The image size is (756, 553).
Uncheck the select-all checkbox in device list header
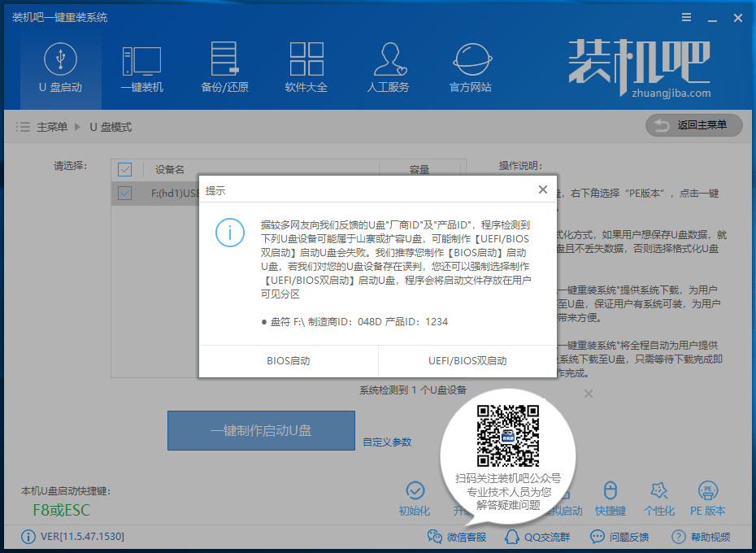coord(124,169)
